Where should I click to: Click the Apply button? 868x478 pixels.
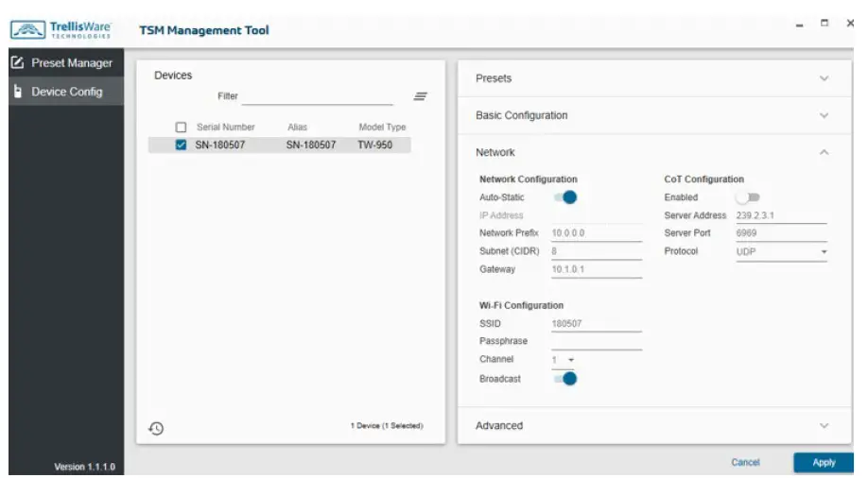click(x=824, y=463)
